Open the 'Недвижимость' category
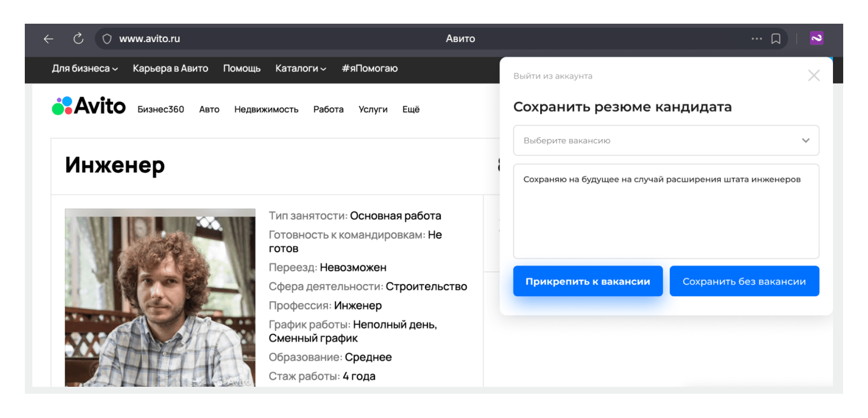Viewport: 868px width, 418px height. click(266, 109)
